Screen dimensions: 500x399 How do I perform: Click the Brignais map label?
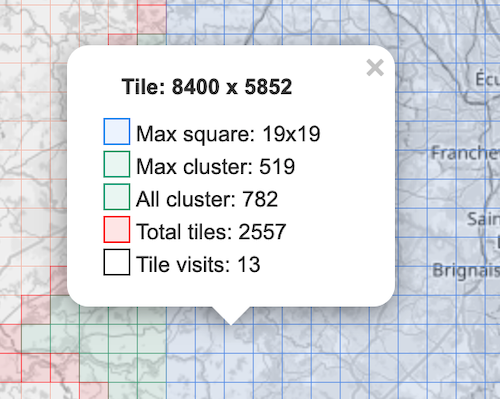pos(466,271)
